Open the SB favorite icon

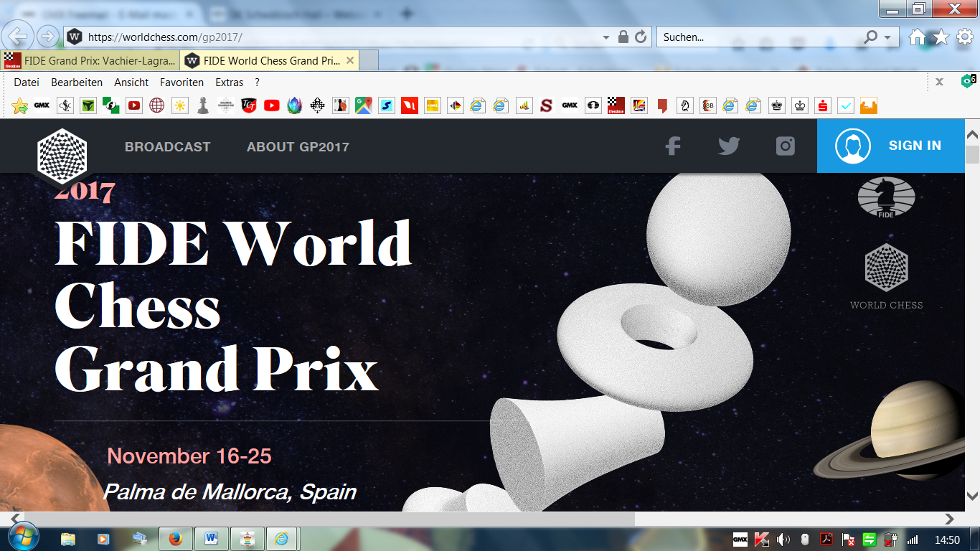pos(707,106)
